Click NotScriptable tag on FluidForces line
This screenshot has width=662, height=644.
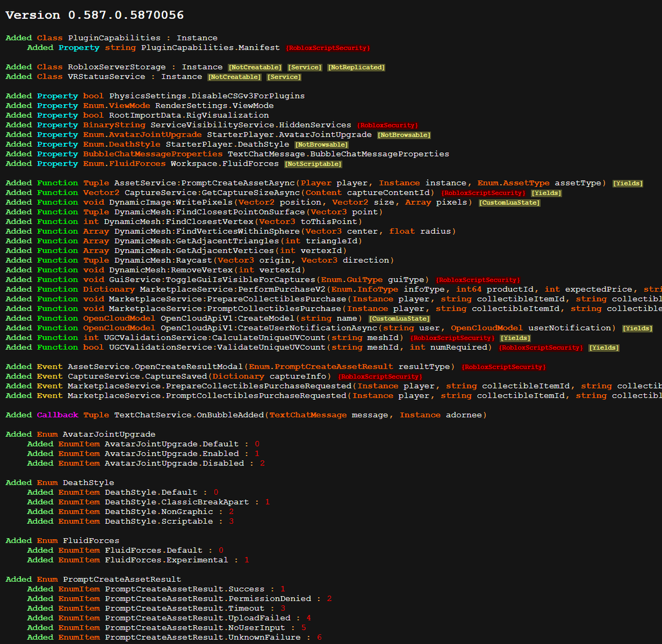pos(313,164)
